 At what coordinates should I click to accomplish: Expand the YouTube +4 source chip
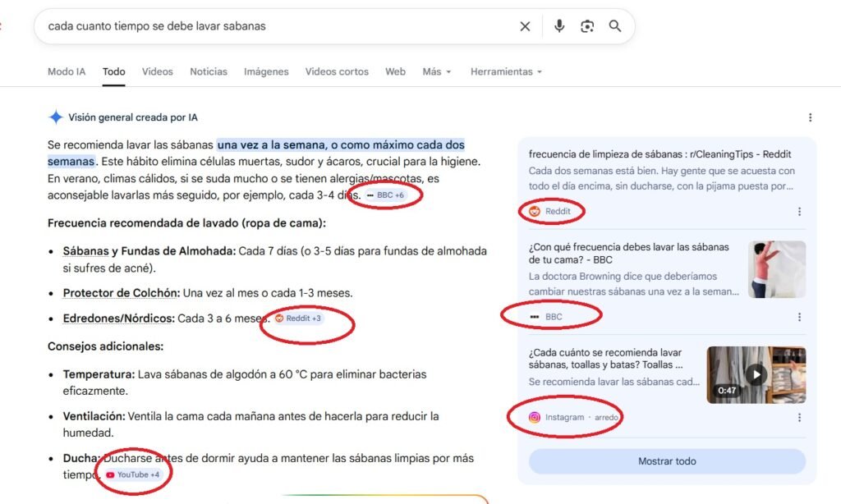click(133, 475)
